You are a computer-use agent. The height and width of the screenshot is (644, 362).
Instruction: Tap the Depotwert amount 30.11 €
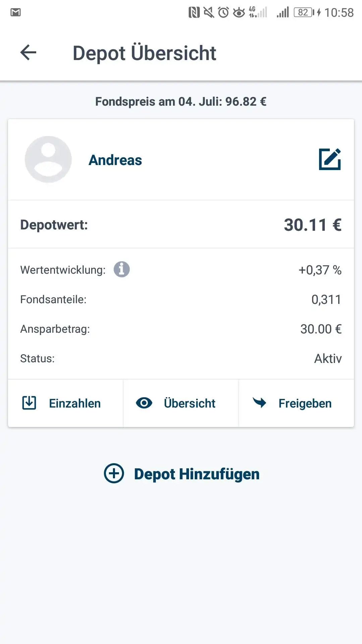312,225
